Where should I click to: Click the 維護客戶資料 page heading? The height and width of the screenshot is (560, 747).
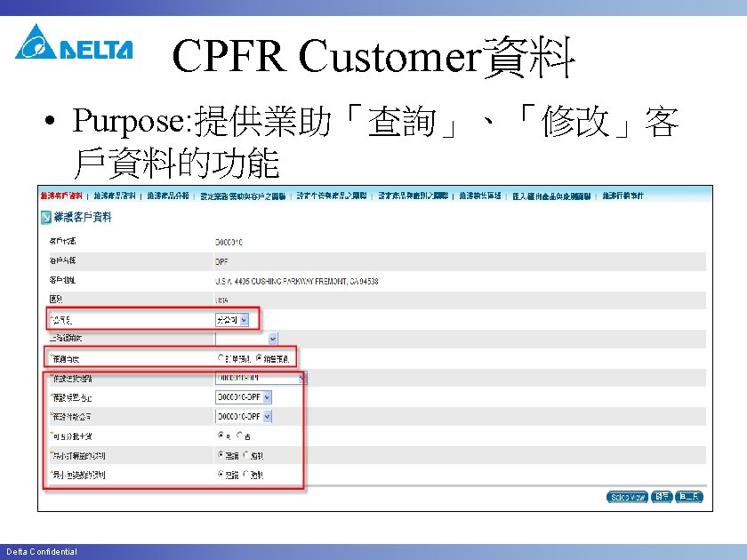tap(83, 218)
